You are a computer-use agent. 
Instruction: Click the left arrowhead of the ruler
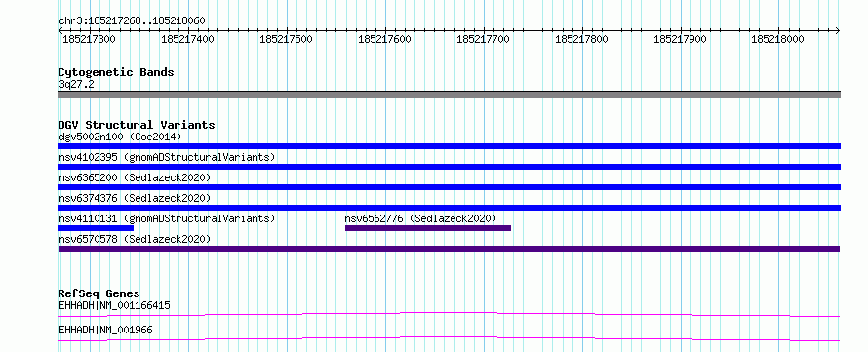click(60, 31)
